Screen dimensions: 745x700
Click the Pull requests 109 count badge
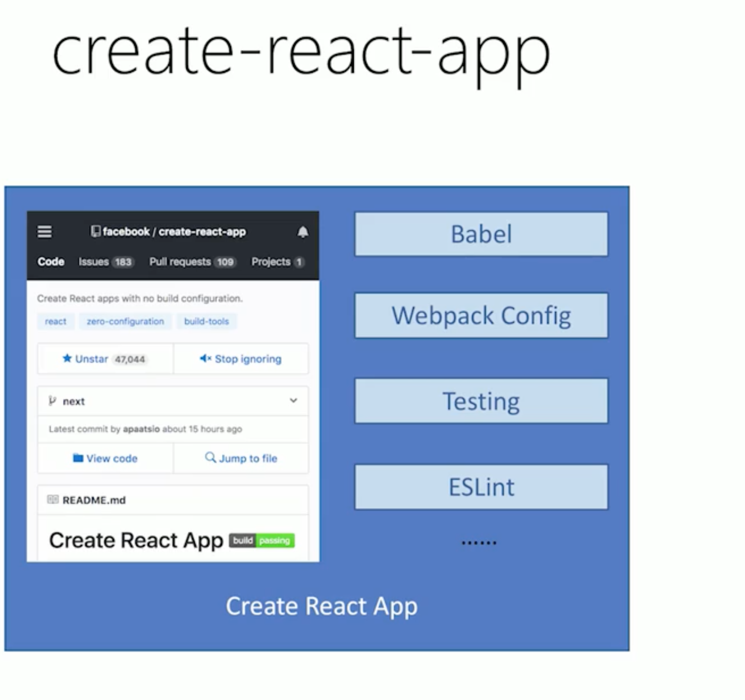(x=225, y=262)
